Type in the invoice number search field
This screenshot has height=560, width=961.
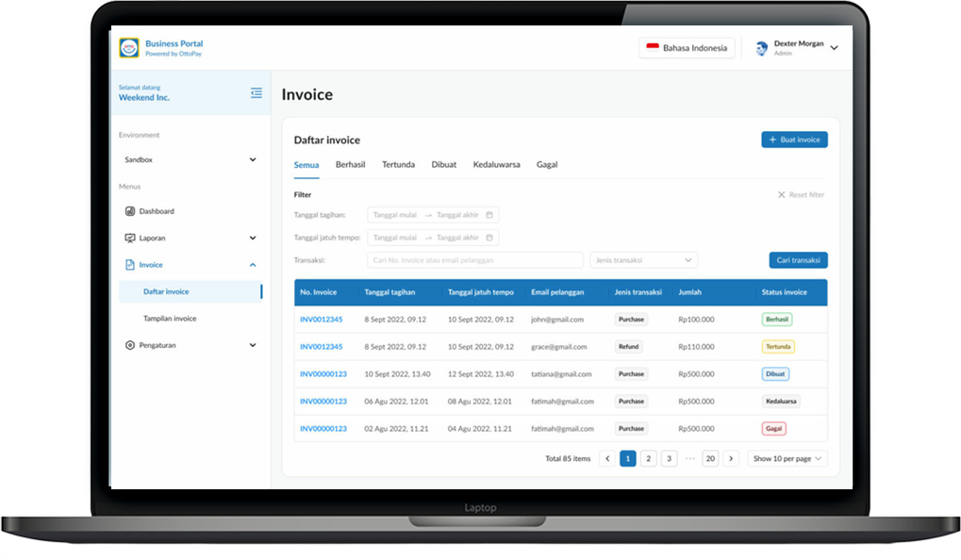click(474, 260)
